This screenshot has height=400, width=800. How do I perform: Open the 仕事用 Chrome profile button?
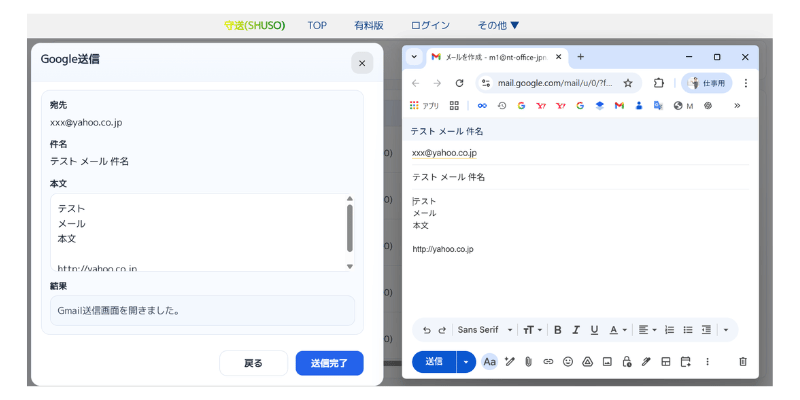707,83
